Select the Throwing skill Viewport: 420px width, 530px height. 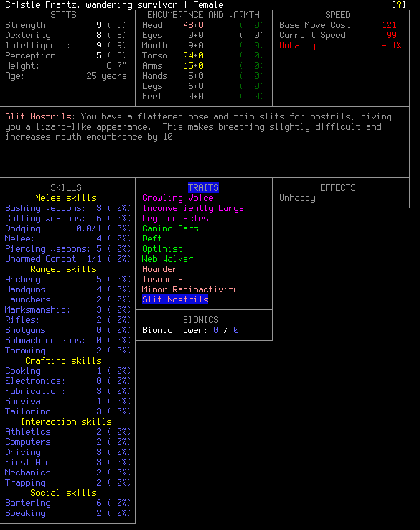point(68,351)
